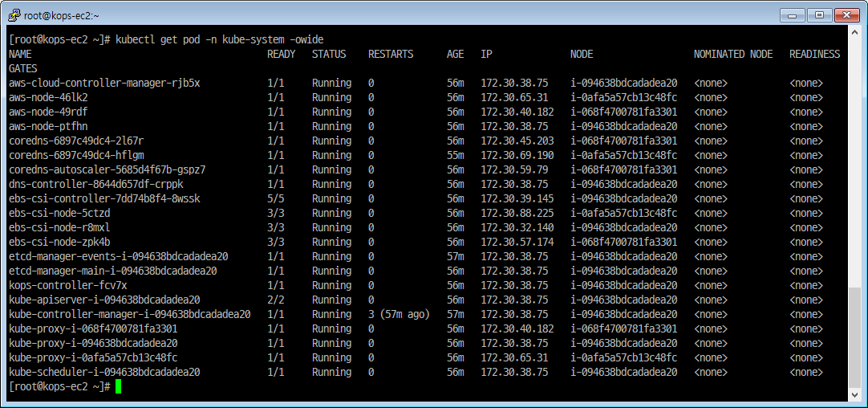This screenshot has height=408, width=868.
Task: Click pod name ebs-csi-node-5ctzd
Action: [60, 213]
